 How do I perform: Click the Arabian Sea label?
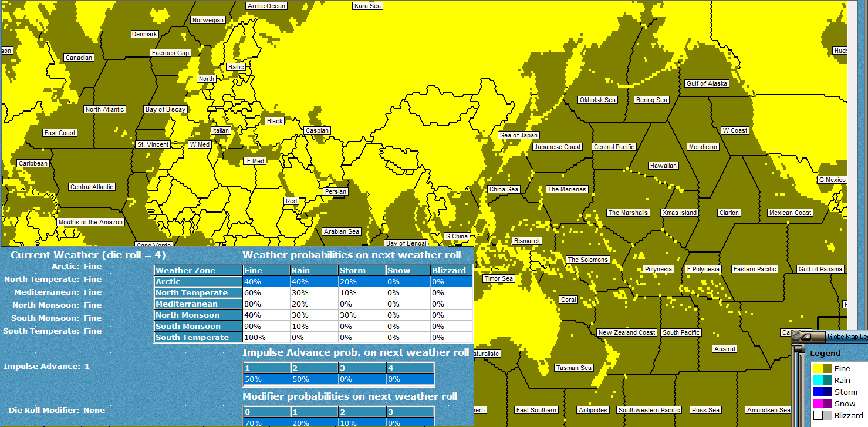point(342,231)
